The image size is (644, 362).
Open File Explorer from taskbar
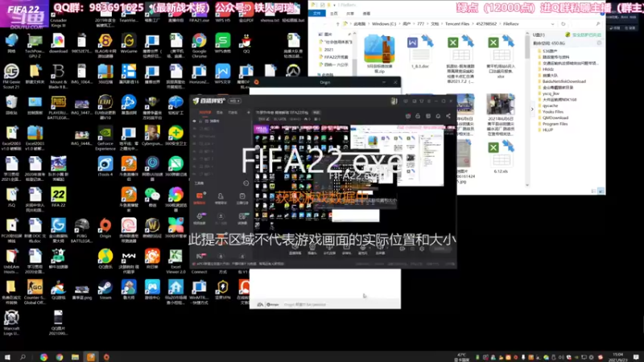[75, 357]
